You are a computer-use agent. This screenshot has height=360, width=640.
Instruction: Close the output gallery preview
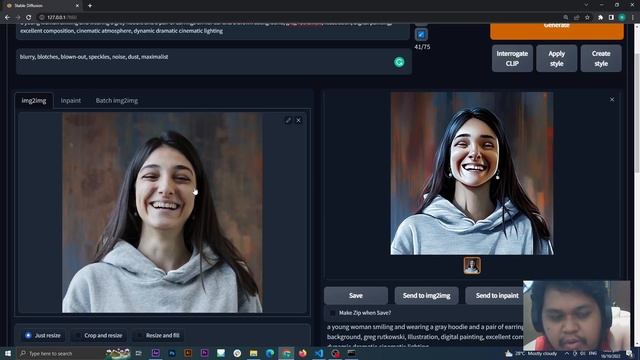pyautogui.click(x=612, y=99)
